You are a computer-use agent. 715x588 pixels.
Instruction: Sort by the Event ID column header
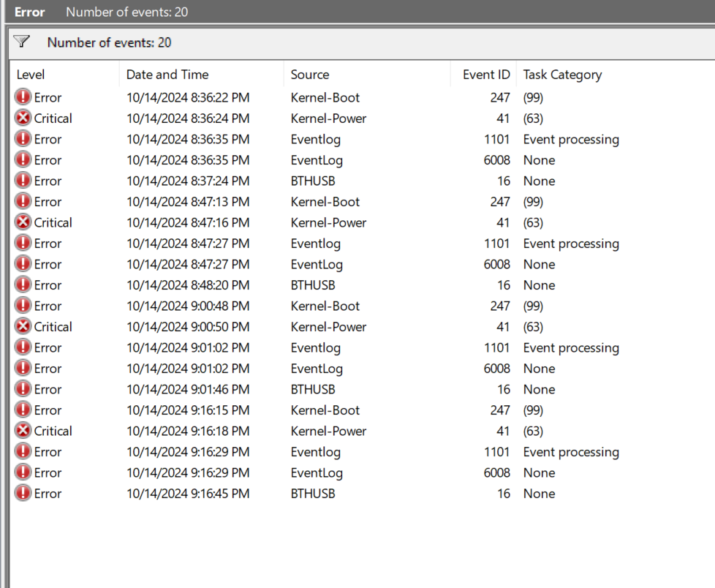tap(484, 75)
